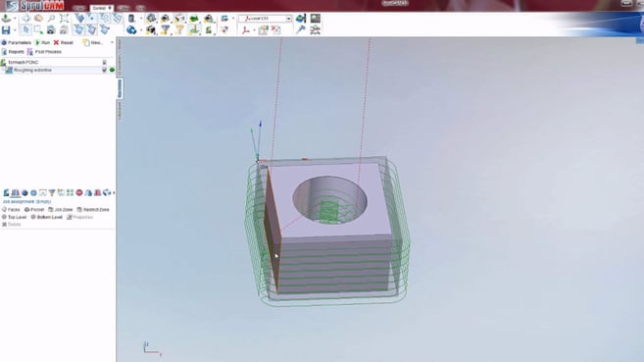644x362 pixels.
Task: Expand the job panel icon overflow arrow
Action: point(114,192)
